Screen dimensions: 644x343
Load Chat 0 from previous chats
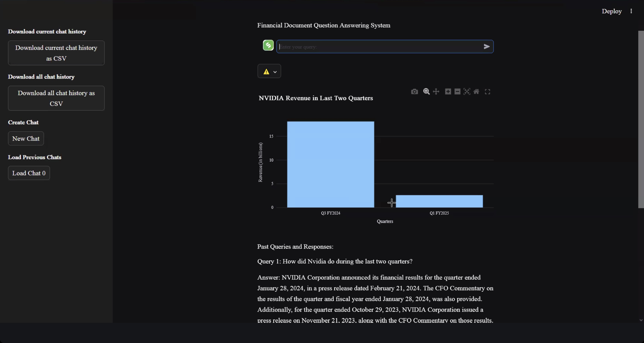(x=29, y=173)
